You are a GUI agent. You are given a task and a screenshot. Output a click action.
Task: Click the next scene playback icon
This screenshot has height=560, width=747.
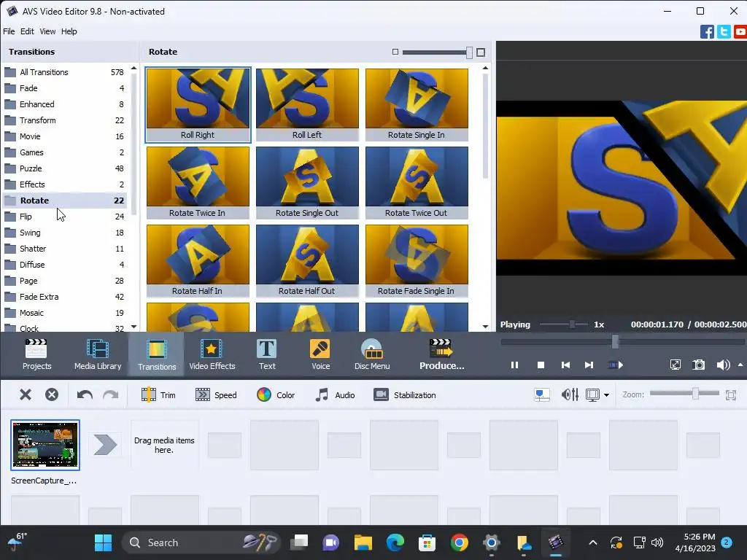pos(616,365)
